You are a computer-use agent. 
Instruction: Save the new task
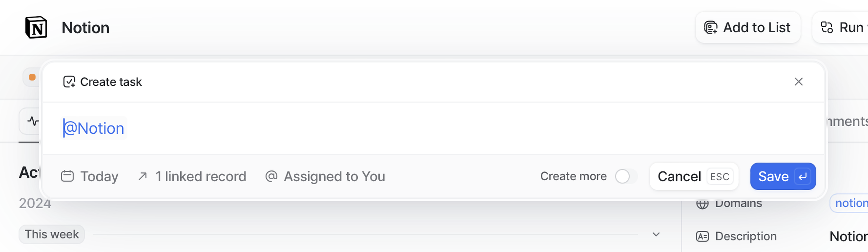783,176
